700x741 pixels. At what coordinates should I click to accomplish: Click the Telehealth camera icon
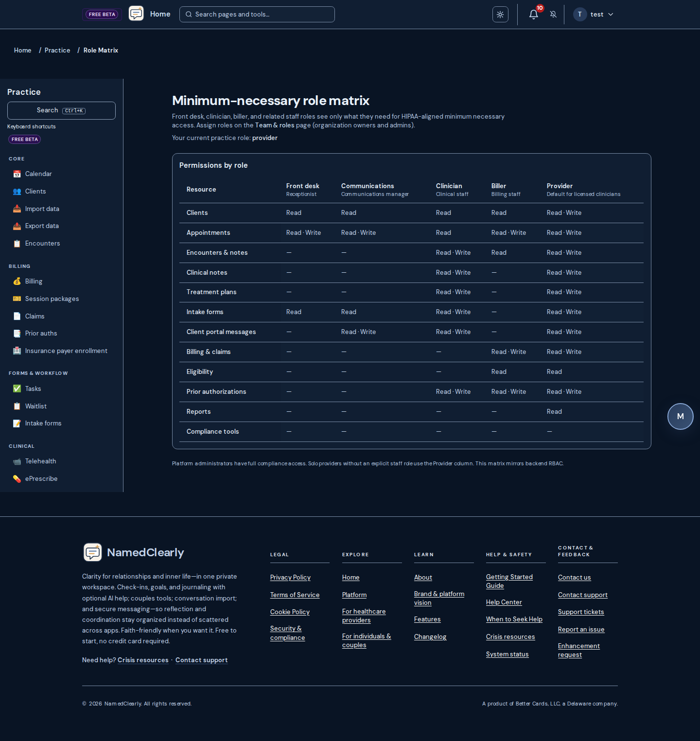(17, 461)
